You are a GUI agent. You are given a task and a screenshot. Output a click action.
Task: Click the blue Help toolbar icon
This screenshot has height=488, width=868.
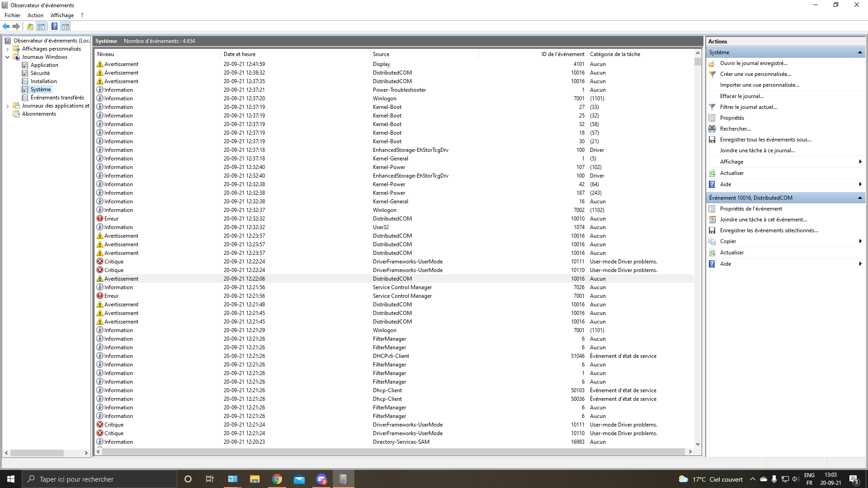click(x=54, y=26)
